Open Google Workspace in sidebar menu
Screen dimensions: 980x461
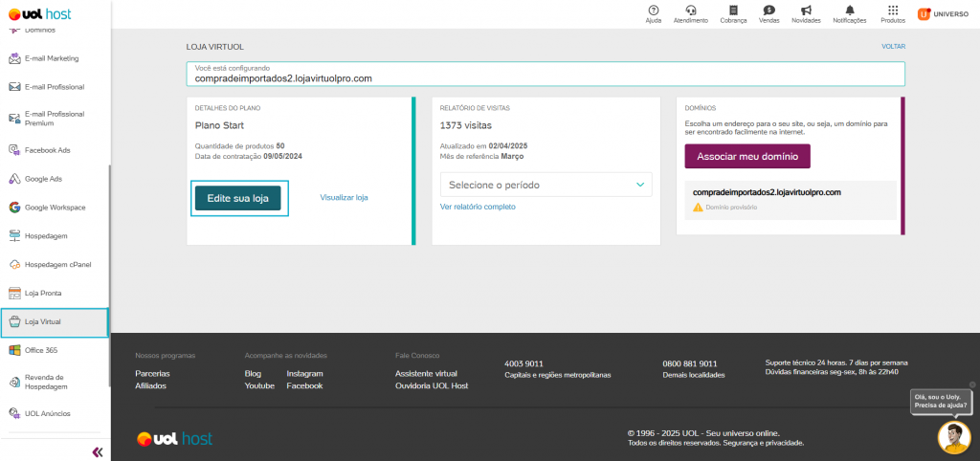55,208
